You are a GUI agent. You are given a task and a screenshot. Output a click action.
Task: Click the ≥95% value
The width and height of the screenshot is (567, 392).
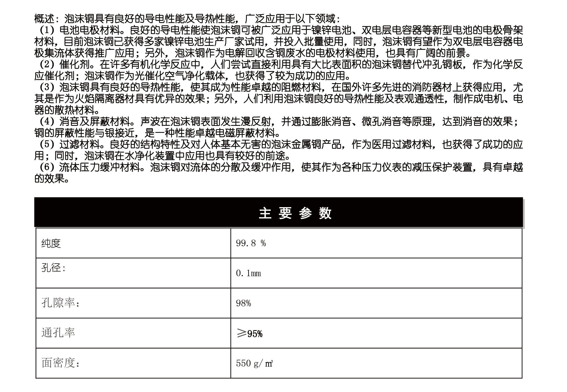pyautogui.click(x=249, y=333)
